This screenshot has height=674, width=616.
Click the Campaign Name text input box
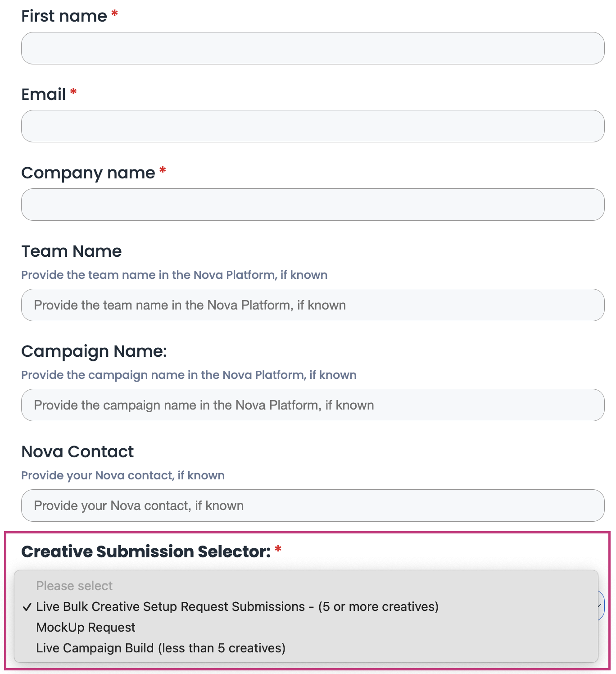[313, 405]
